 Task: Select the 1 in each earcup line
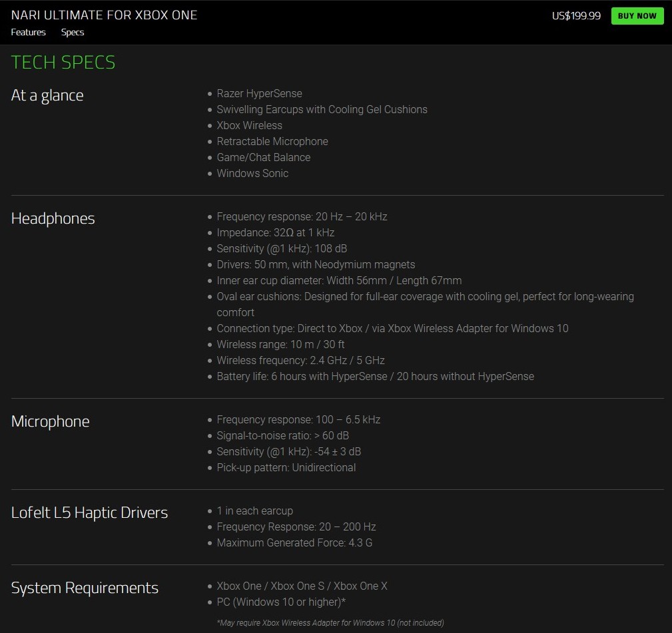(254, 511)
